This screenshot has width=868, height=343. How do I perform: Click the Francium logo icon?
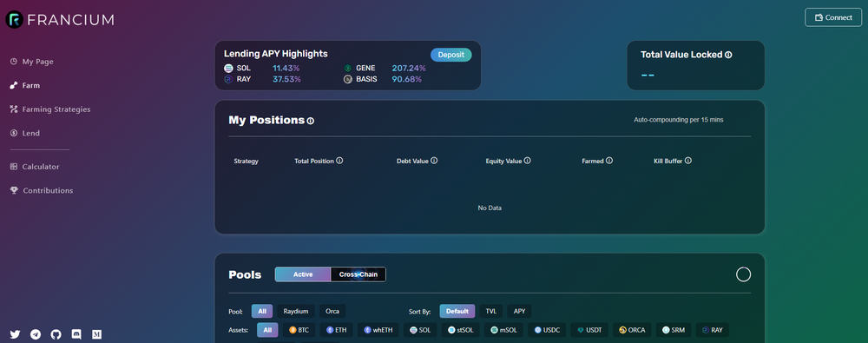pos(15,19)
